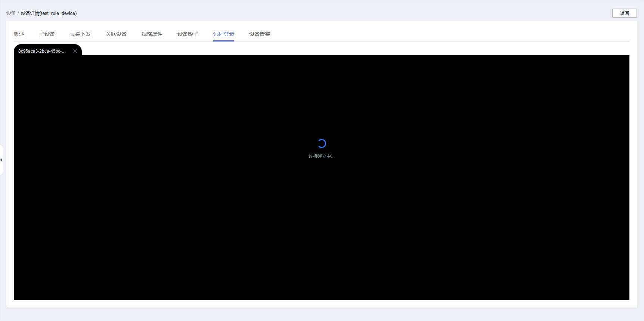Image resolution: width=644 pixels, height=321 pixels.
Task: Click the 返回 button
Action: pos(624,13)
